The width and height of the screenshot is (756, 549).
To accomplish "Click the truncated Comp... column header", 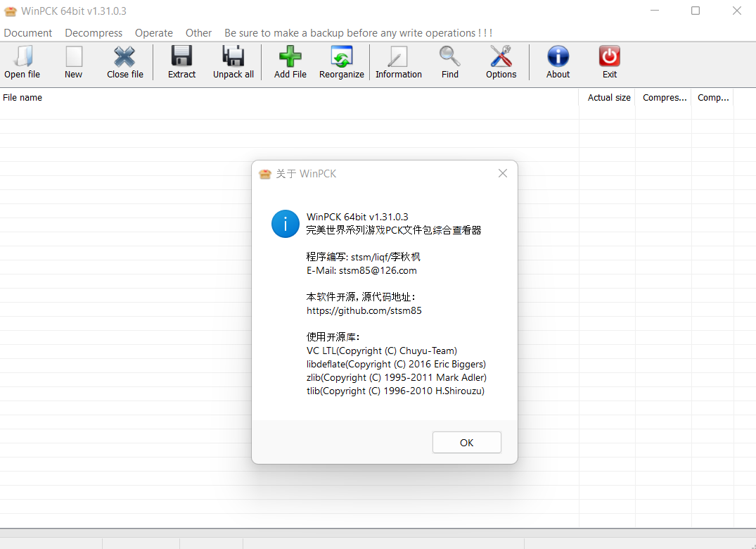I will point(712,97).
